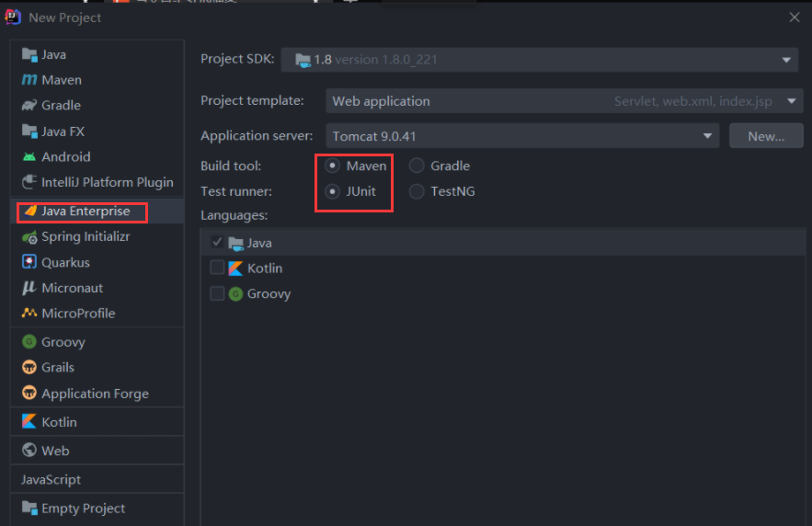Select Gradle as the build tool
Screen dimensions: 812x526
tap(417, 166)
